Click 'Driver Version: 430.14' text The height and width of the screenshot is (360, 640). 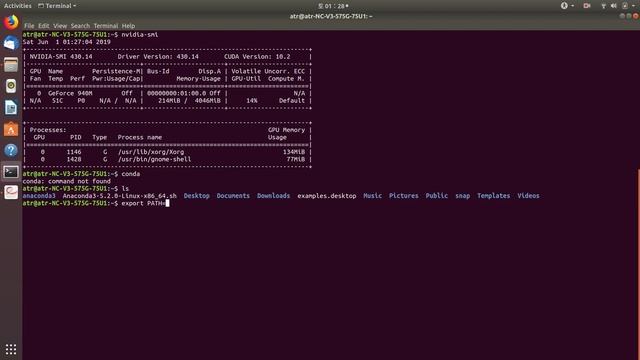[x=158, y=56]
